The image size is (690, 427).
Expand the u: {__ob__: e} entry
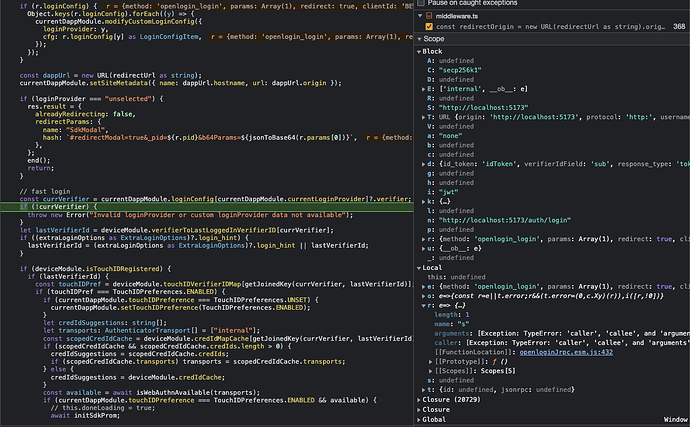[x=423, y=249]
